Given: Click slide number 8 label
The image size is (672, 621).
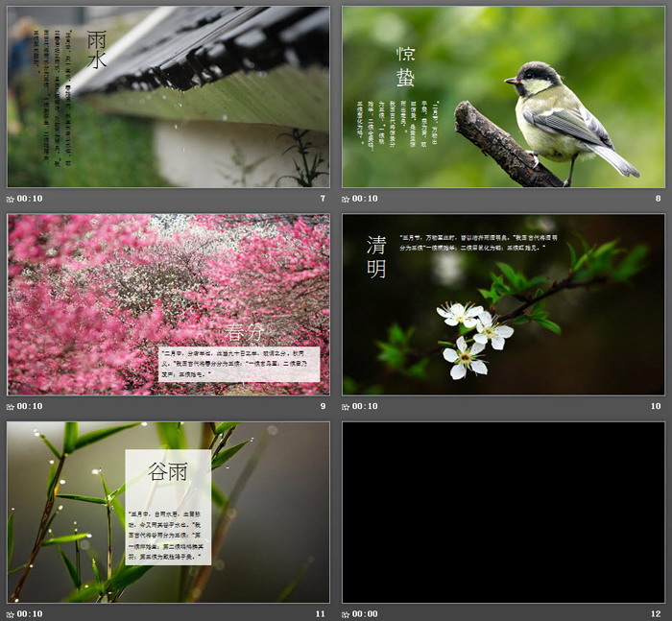Looking at the screenshot, I should (x=658, y=199).
